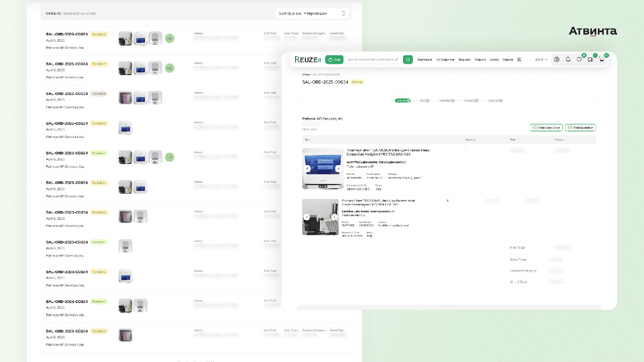Click the green Shop button
The width and height of the screenshot is (644, 362).
pyautogui.click(x=334, y=60)
